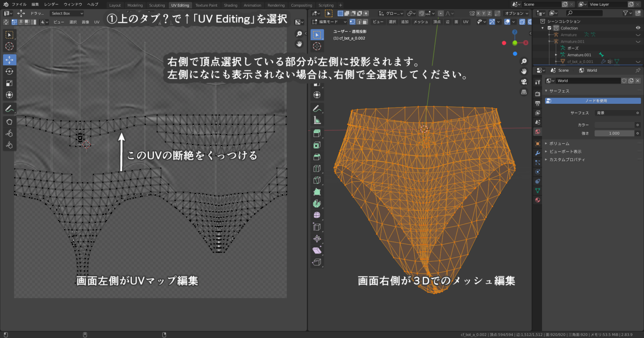The width and height of the screenshot is (644, 338).
Task: Open the メッシュ menu in the 3D viewport header
Action: click(x=421, y=22)
